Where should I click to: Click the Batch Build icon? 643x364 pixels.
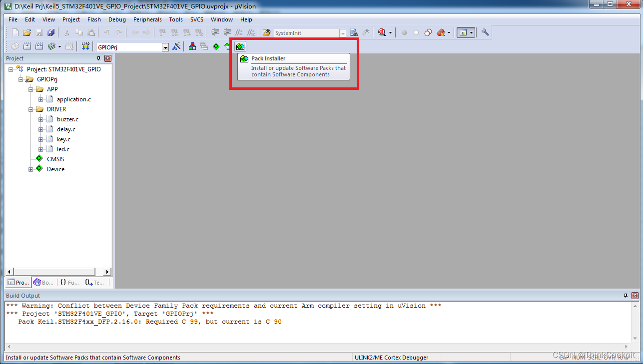[52, 46]
